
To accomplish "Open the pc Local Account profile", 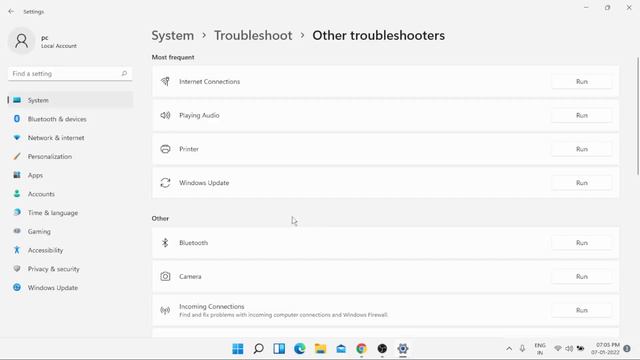I will tap(43, 41).
